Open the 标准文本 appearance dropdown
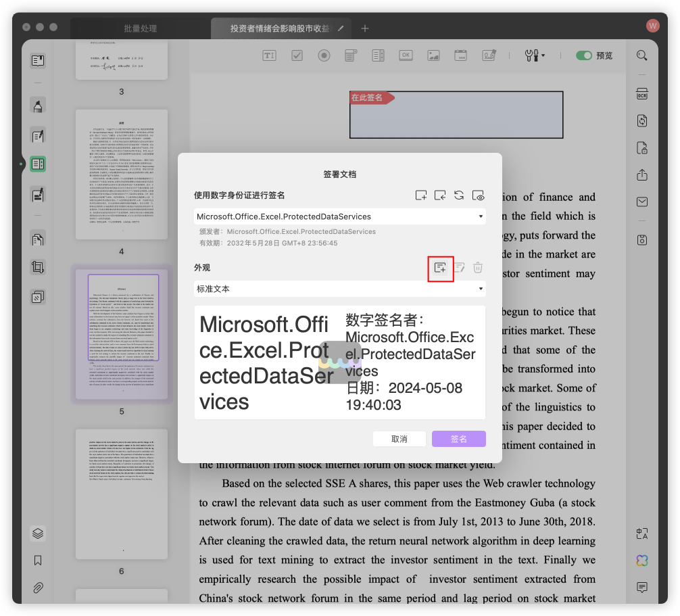Screen dimensions: 680x616 point(340,289)
